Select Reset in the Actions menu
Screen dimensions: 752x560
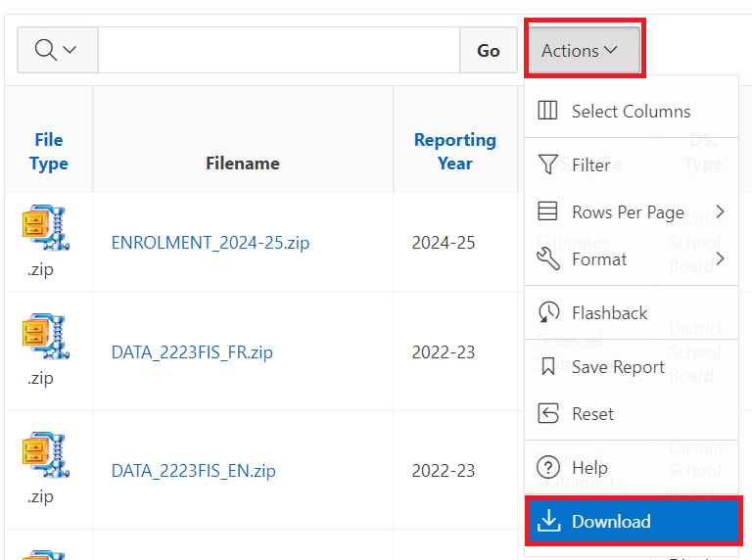point(592,414)
